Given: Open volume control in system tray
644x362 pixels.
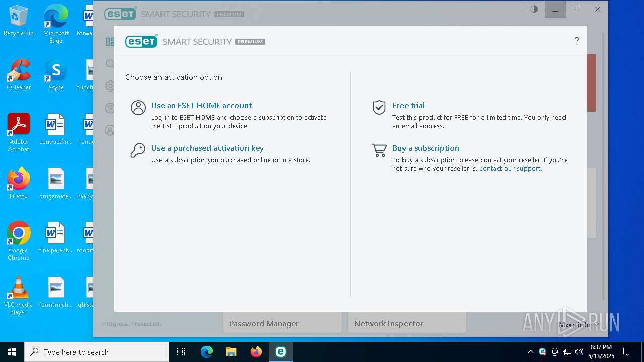Looking at the screenshot, I should click(579, 352).
